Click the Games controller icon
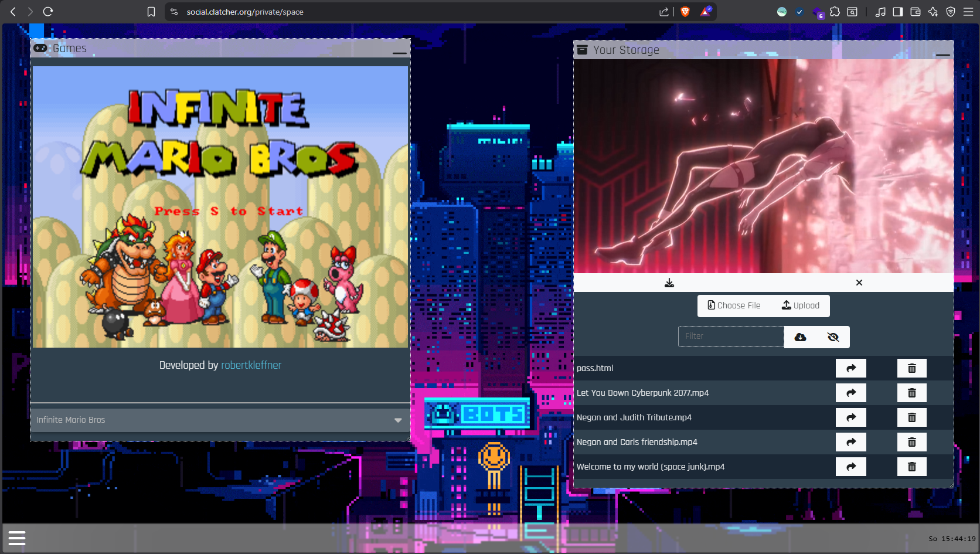 pyautogui.click(x=40, y=48)
